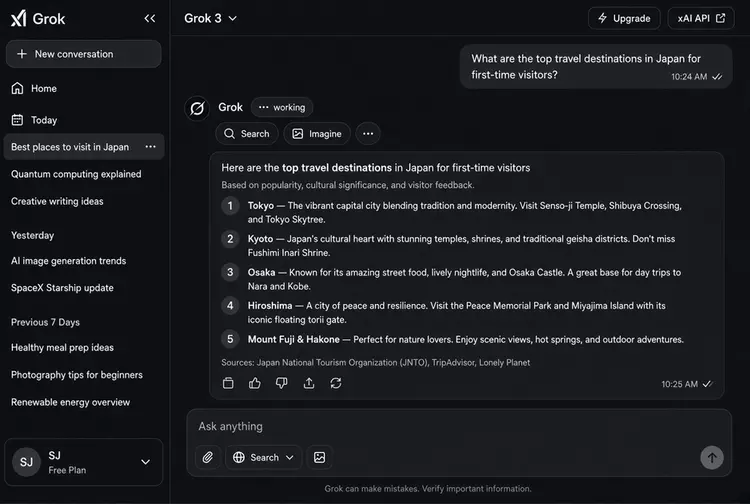Start a New conversation
The width and height of the screenshot is (750, 504).
tap(84, 54)
